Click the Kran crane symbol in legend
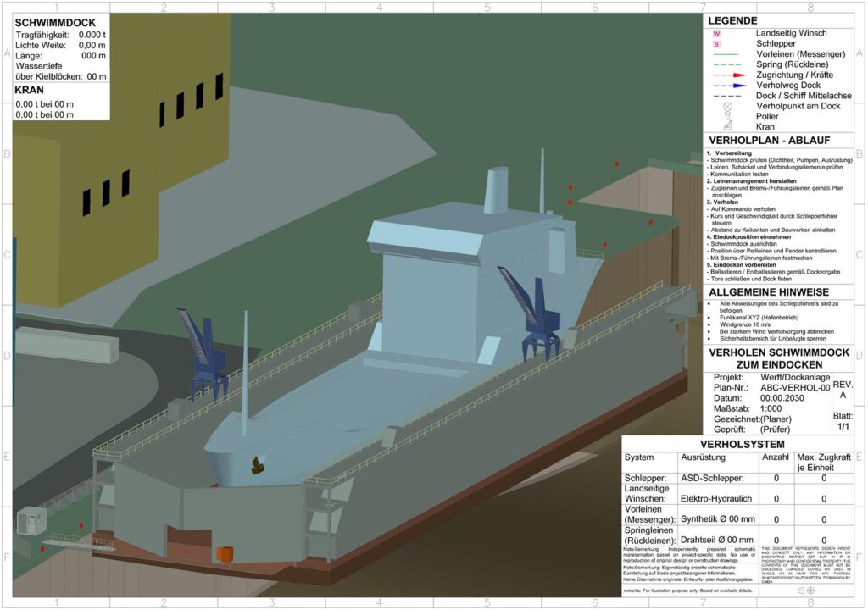 pyautogui.click(x=727, y=126)
